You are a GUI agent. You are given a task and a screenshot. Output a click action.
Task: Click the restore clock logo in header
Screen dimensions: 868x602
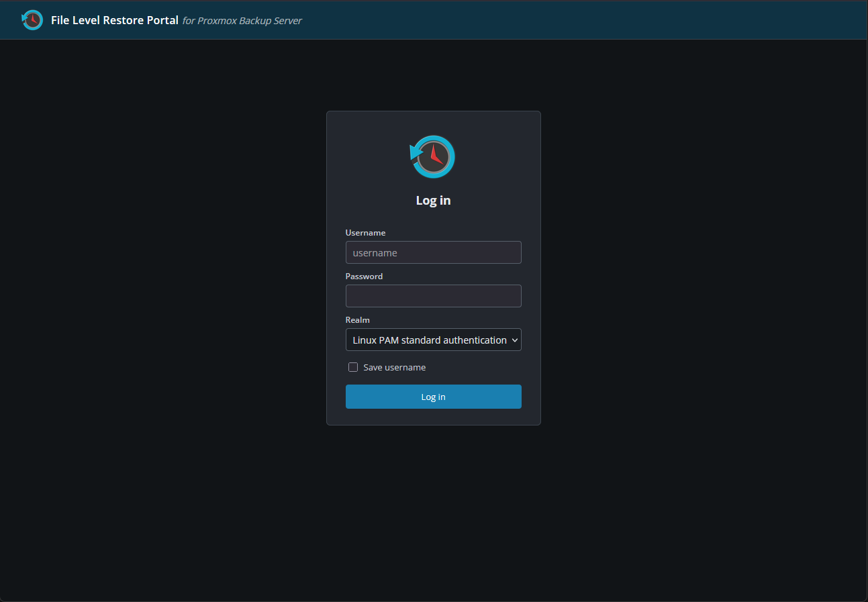coord(32,20)
